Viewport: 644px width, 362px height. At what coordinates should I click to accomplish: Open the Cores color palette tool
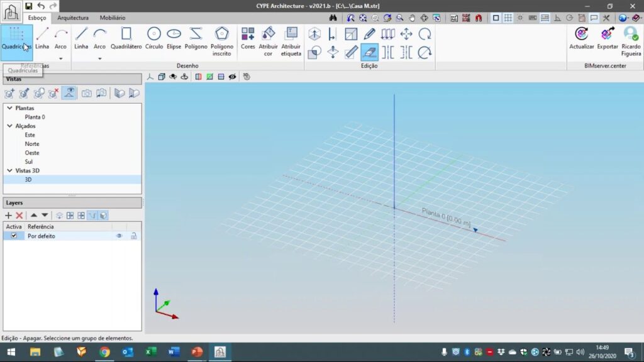tap(248, 38)
